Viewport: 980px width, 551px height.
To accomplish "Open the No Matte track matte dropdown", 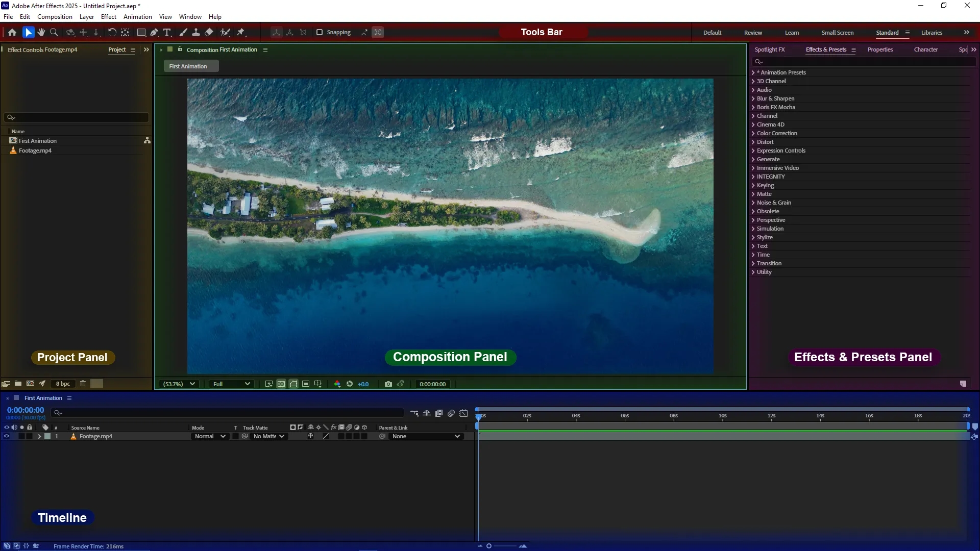I will [x=268, y=437].
